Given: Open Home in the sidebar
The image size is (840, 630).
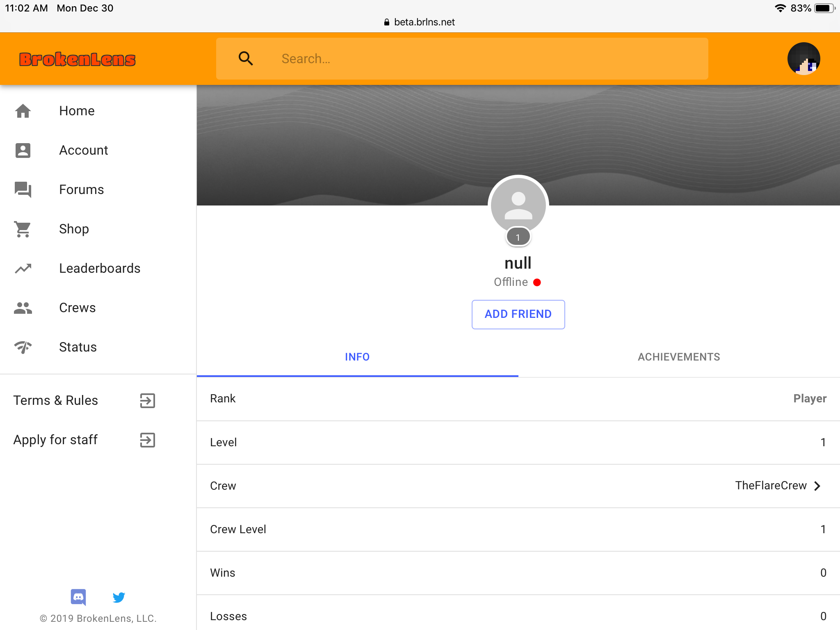Looking at the screenshot, I should [x=98, y=111].
